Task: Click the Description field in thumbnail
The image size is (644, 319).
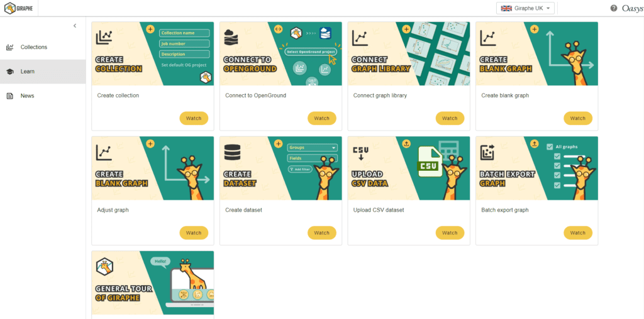Action: point(184,54)
